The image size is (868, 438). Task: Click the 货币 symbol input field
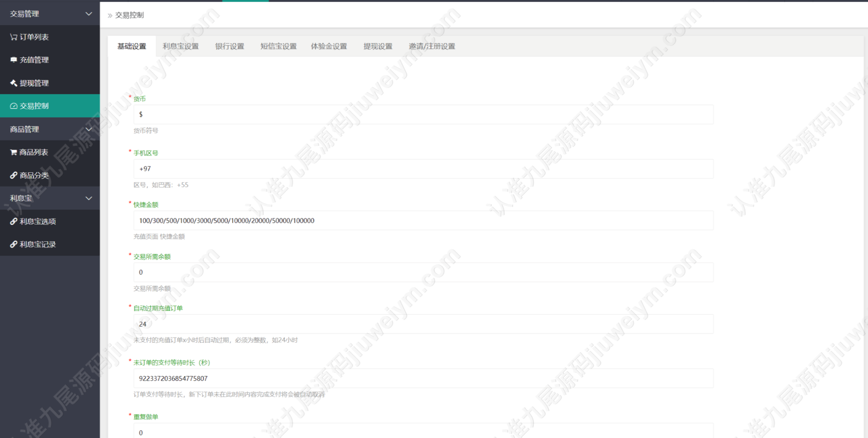pyautogui.click(x=423, y=114)
